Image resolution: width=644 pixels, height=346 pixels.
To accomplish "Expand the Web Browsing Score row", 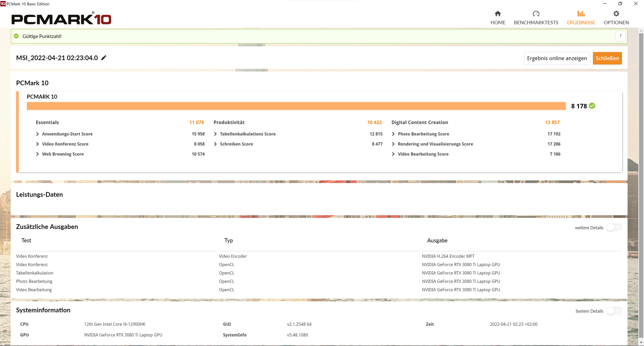I will 38,154.
